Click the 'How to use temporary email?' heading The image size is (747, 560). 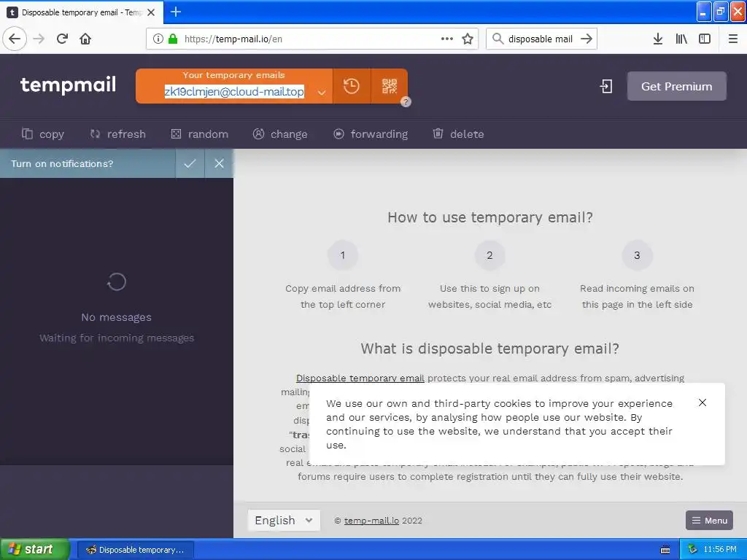point(489,217)
